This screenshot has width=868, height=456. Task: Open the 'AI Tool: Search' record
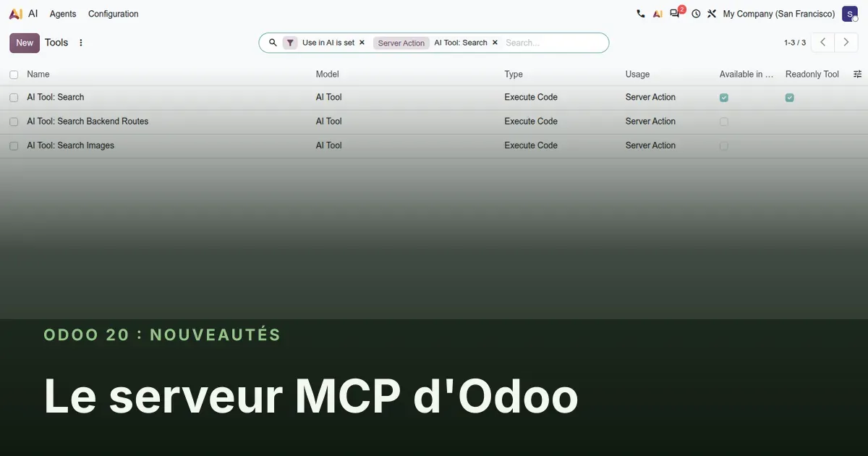pos(56,97)
